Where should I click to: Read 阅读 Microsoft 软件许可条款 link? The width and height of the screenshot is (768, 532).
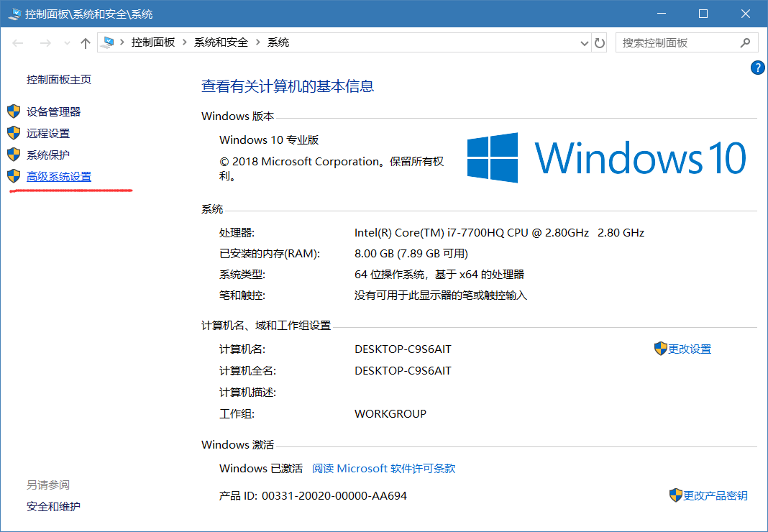[x=383, y=468]
